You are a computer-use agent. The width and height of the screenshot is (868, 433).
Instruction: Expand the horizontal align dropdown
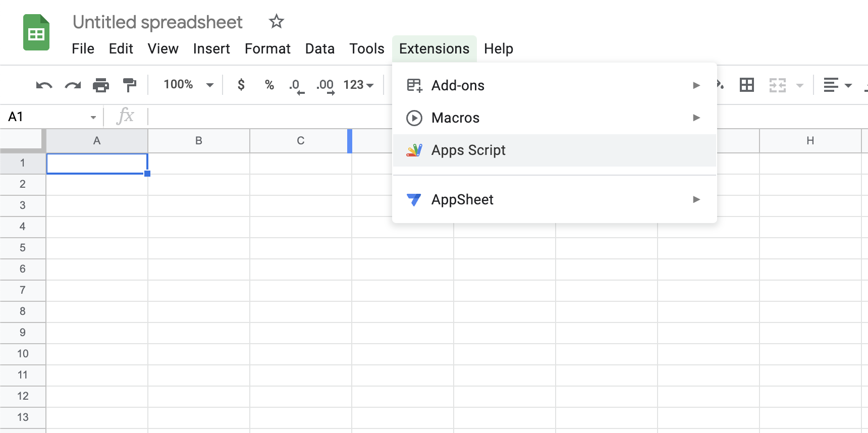pyautogui.click(x=838, y=85)
